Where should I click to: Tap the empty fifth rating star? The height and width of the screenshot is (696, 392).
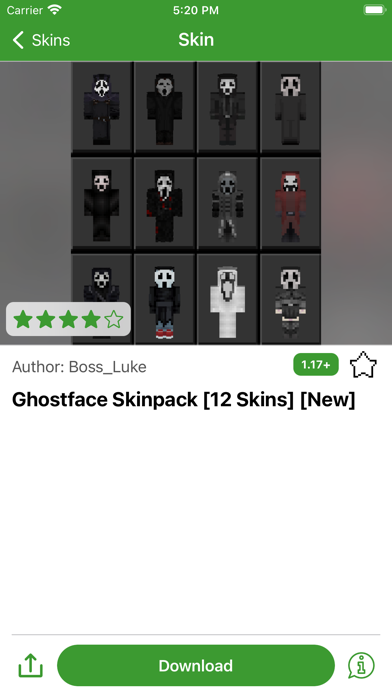114,319
